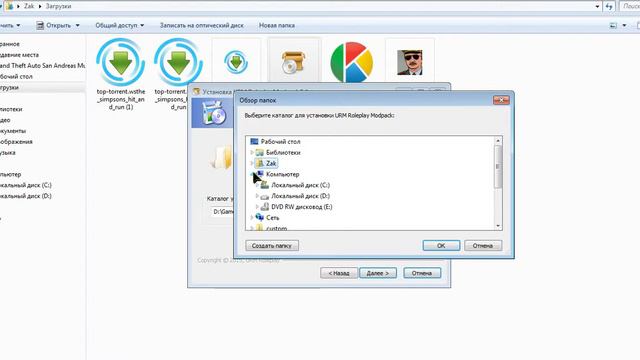This screenshot has width=640, height=360.
Task: Open the view options dropdown arrow in Explorer
Action: [624, 25]
